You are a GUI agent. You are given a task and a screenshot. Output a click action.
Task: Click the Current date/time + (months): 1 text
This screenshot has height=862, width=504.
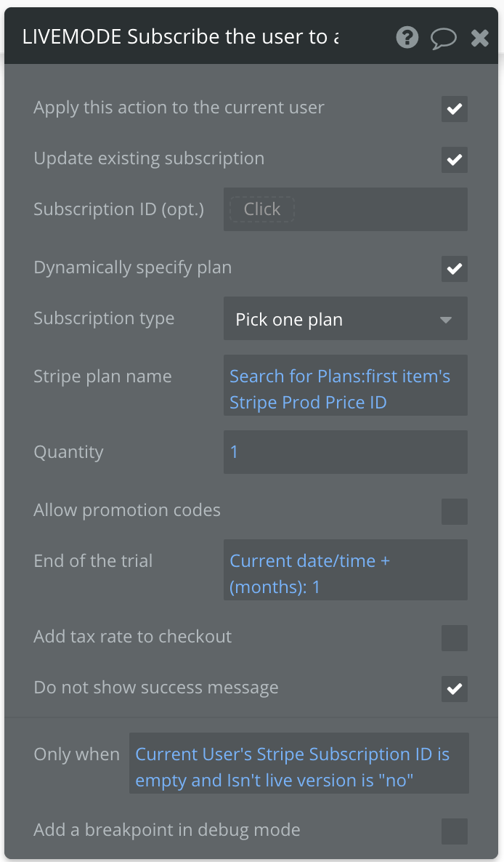309,574
